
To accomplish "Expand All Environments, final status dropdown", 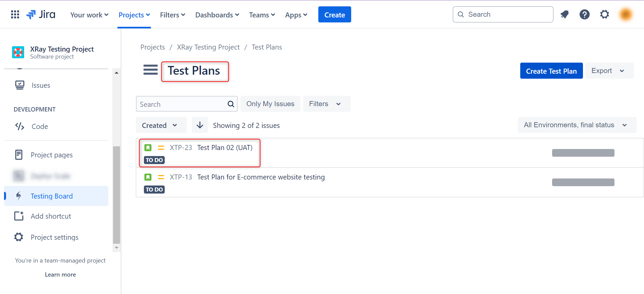I will [x=577, y=125].
